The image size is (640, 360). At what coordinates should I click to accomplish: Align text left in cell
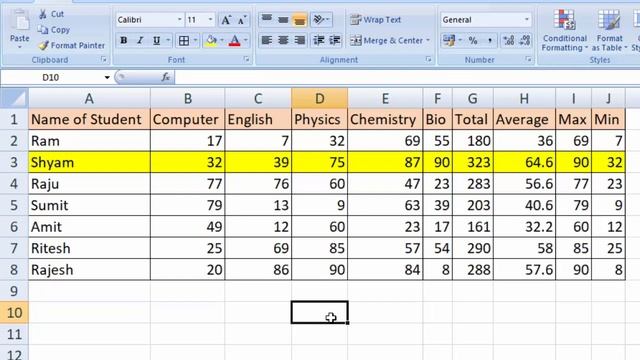[x=267, y=40]
